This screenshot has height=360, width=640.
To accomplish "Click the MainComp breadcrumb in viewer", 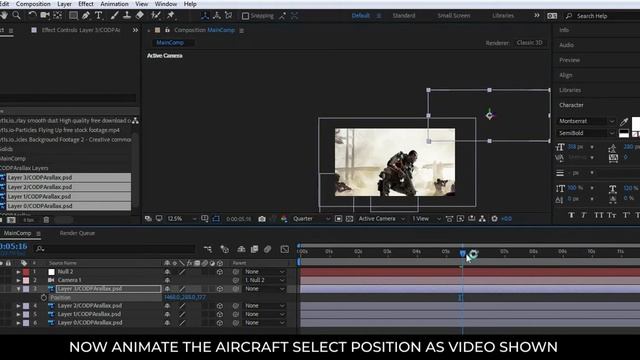I will (x=170, y=43).
